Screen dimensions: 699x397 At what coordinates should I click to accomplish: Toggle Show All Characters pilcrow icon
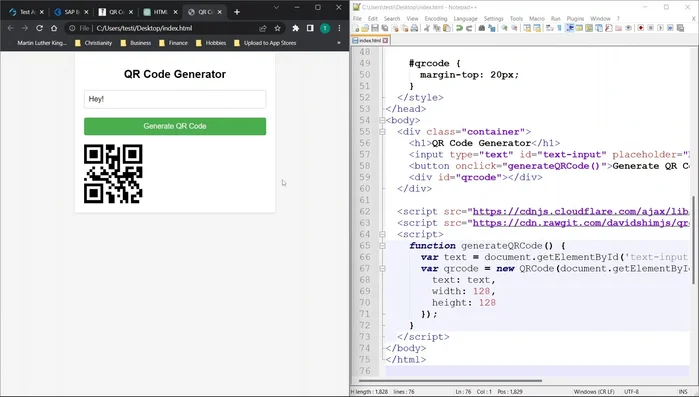(559, 28)
